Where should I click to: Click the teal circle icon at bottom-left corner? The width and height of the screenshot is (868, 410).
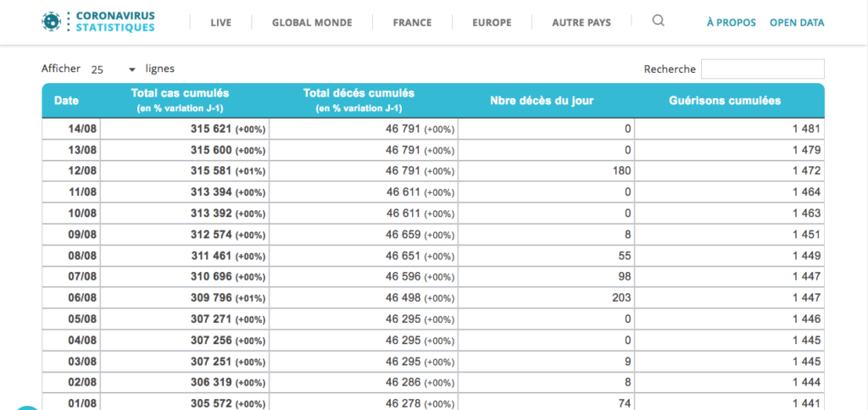tap(26, 408)
